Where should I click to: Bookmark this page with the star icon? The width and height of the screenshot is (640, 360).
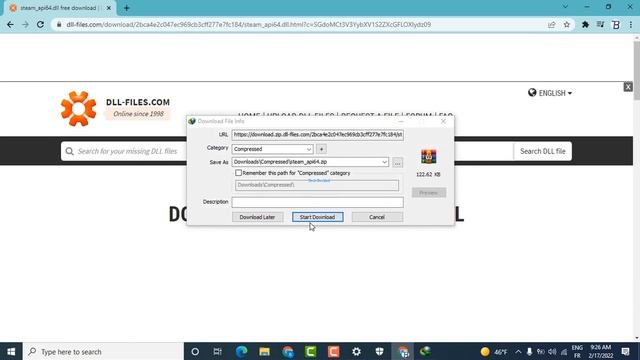(567, 24)
